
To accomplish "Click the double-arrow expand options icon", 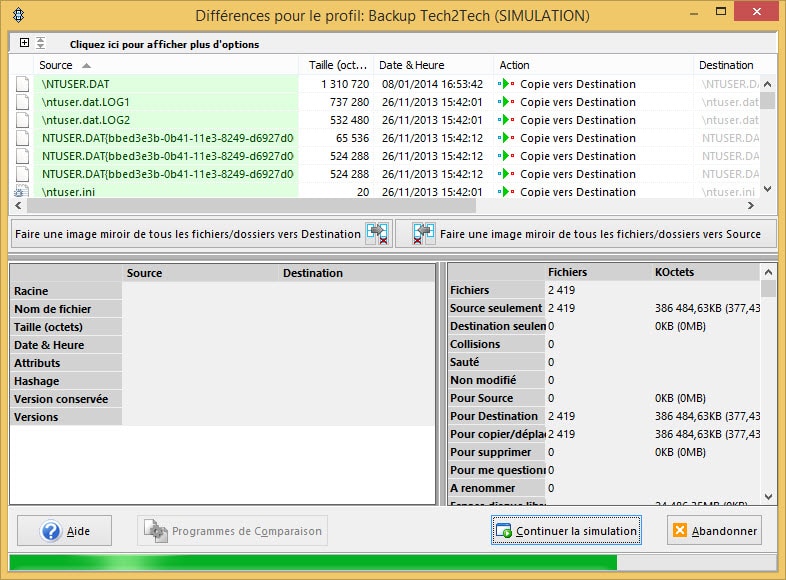I will pos(40,43).
